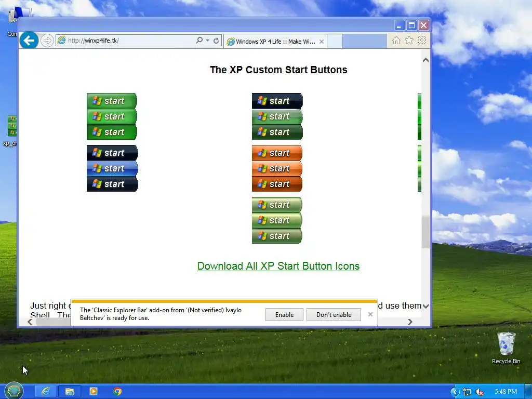The width and height of the screenshot is (532, 399).
Task: Open the Tools gear menu
Action: 422,41
